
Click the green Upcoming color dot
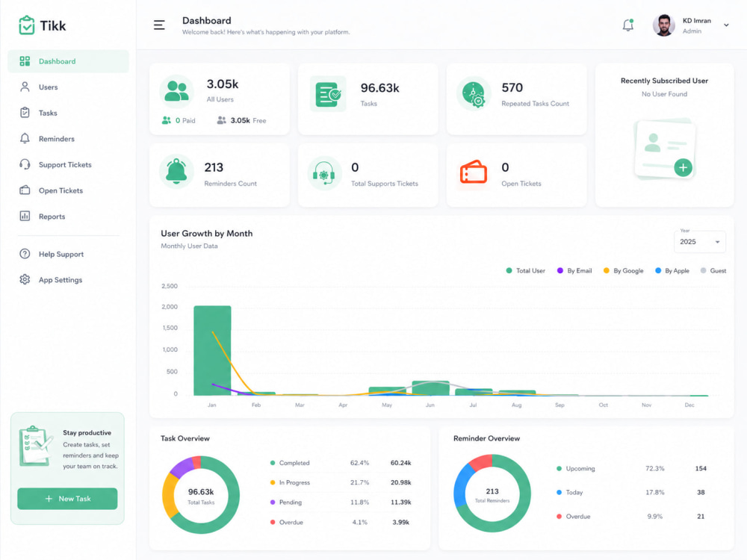559,469
